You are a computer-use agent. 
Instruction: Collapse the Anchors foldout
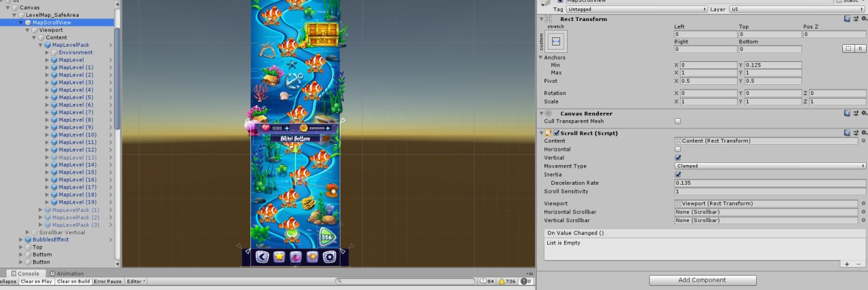click(541, 58)
